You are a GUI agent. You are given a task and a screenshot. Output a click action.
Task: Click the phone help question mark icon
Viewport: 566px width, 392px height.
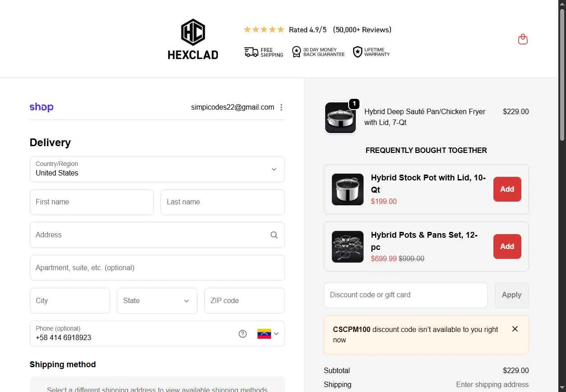point(243,334)
